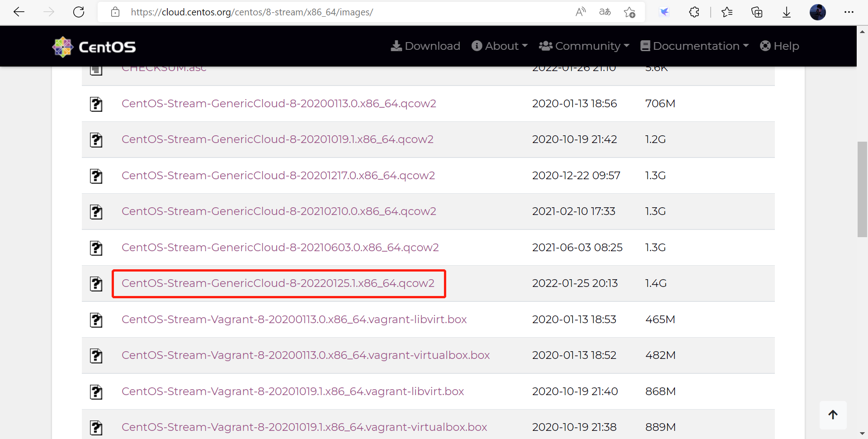
Task: Click the blue bird extension icon
Action: tap(664, 12)
